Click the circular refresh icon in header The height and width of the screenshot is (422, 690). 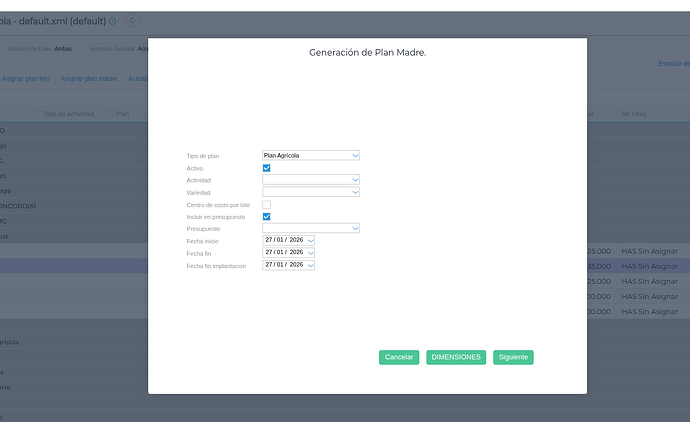(x=133, y=20)
